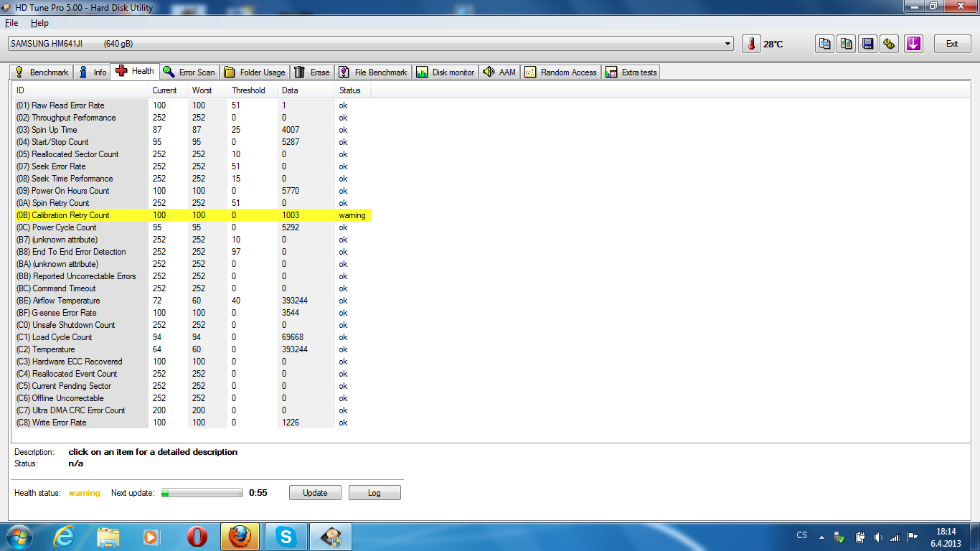Switch to the File Benchmark tab
The image size is (980, 551).
pyautogui.click(x=373, y=72)
